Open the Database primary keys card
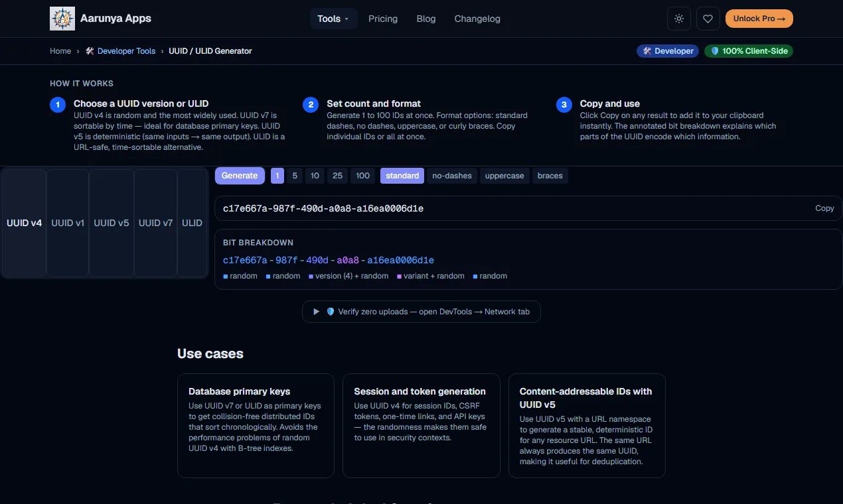843x504 pixels. pos(256,426)
